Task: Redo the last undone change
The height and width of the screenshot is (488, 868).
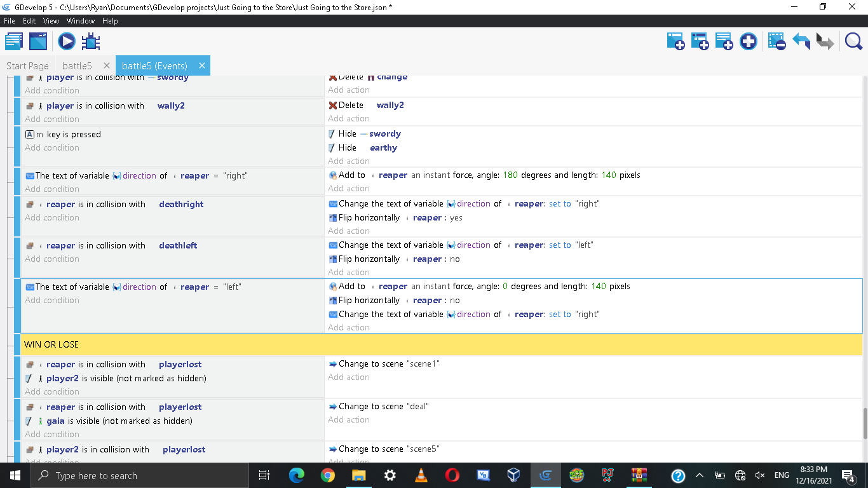Action: pyautogui.click(x=825, y=42)
